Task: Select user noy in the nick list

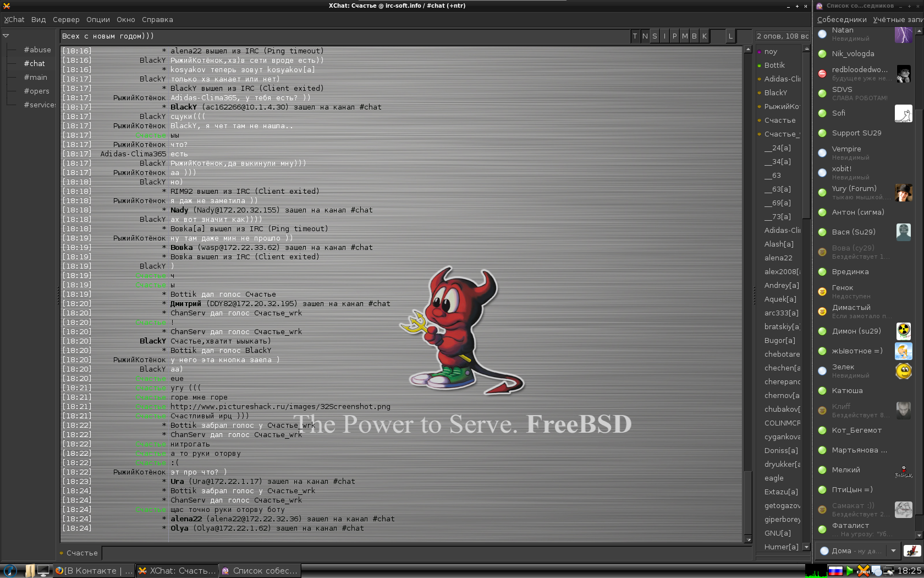Action: click(x=771, y=52)
